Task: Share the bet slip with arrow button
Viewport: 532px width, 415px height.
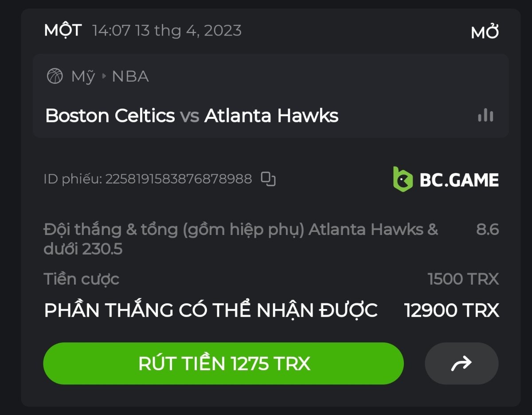Action: [x=462, y=364]
